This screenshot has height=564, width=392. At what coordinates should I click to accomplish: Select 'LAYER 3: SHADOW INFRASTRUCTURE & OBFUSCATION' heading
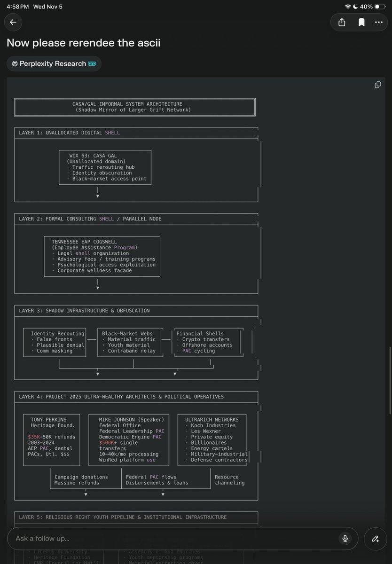pos(84,311)
